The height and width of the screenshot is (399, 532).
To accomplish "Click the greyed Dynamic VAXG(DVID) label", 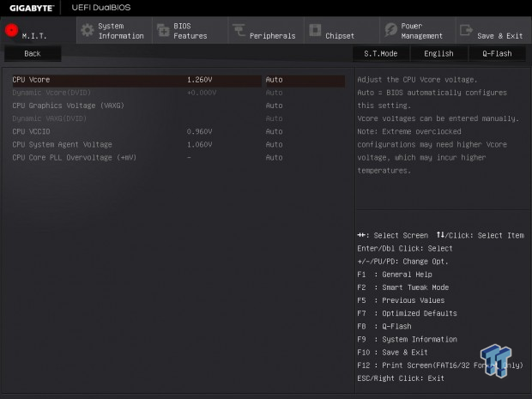I will (x=50, y=118).
